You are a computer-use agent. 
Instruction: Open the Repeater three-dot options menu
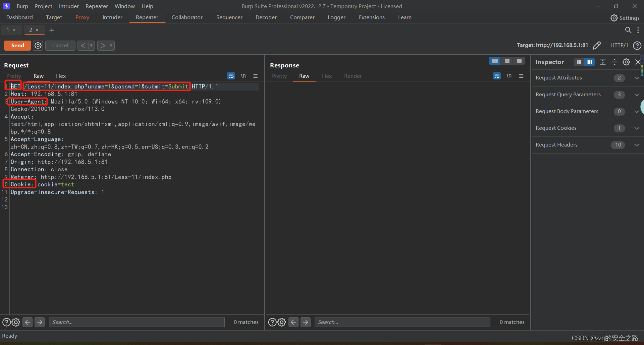638,30
